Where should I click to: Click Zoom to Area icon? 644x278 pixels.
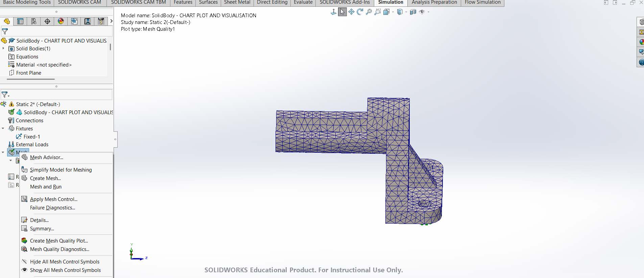point(378,12)
